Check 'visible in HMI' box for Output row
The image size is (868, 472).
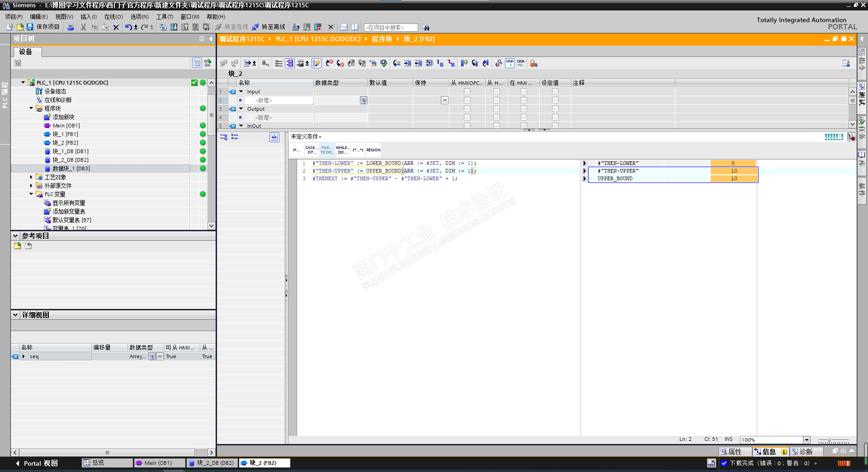point(524,109)
